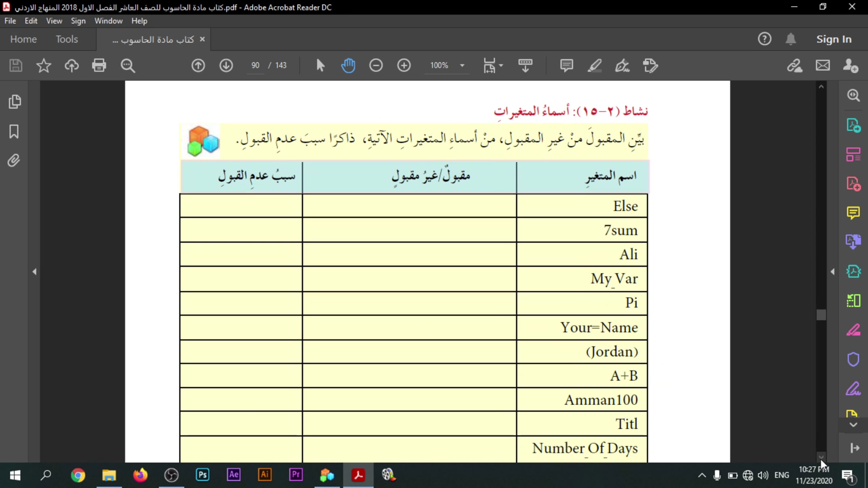Open the Bookmarks side panel
Screen dimensions: 868x488
point(14,131)
